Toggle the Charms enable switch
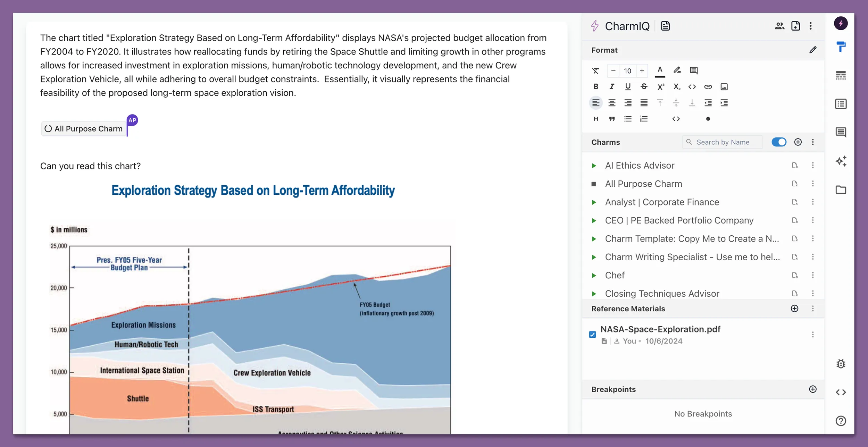Image resolution: width=868 pixels, height=447 pixels. coord(779,142)
